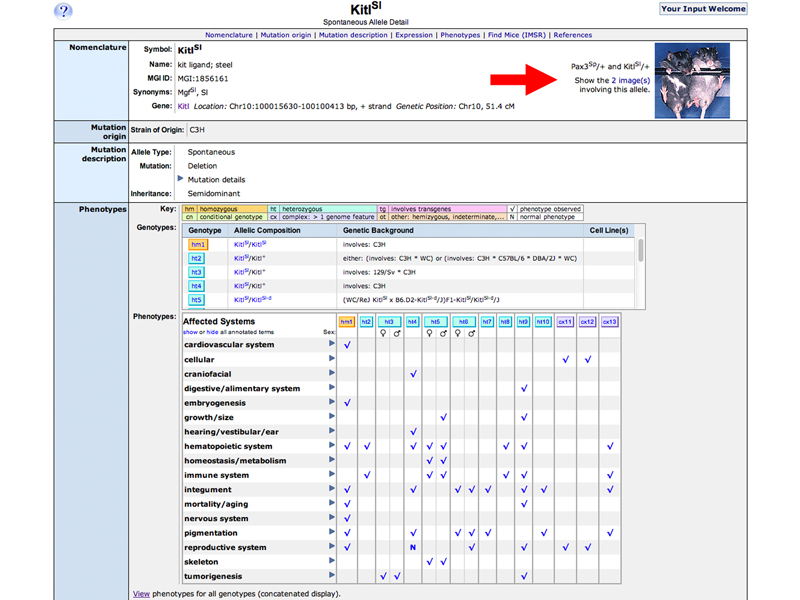The width and height of the screenshot is (800, 600).
Task: Click the Your Input Welcome button
Action: tap(703, 9)
